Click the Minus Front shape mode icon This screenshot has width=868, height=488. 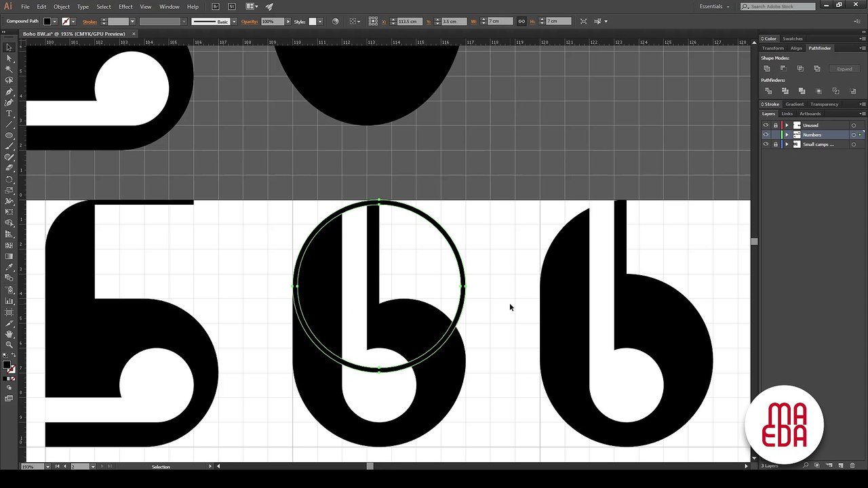pos(783,68)
